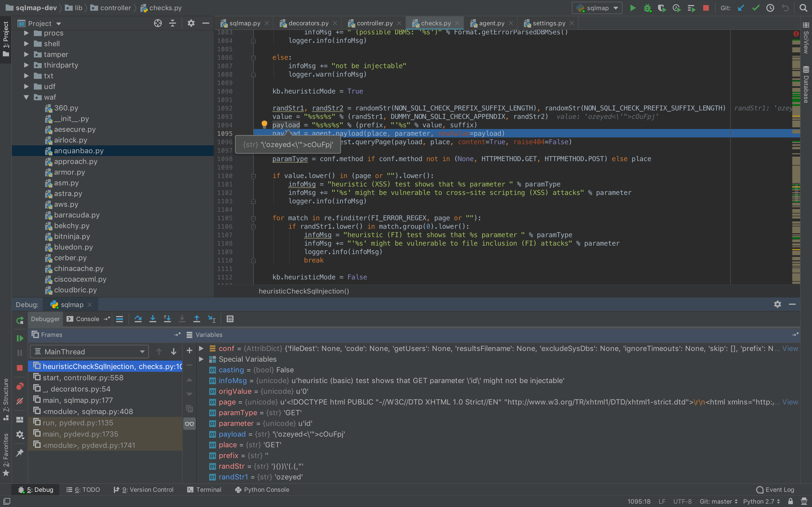Click Step Out debugger icon
This screenshot has height=507, width=812.
point(197,319)
